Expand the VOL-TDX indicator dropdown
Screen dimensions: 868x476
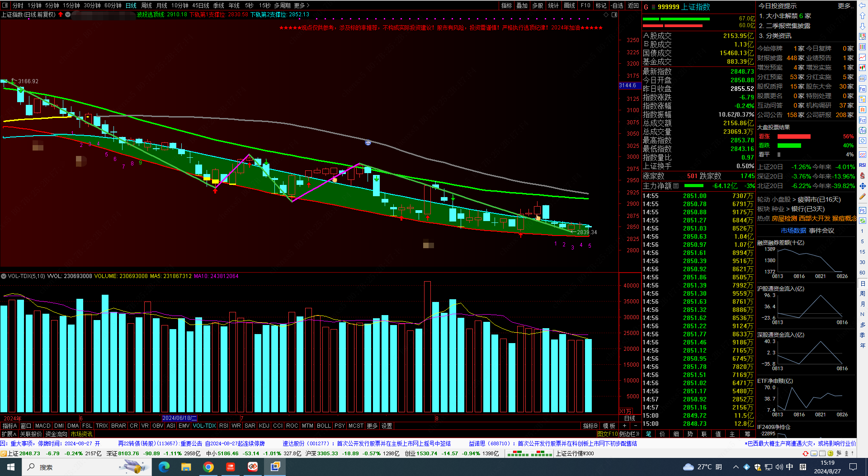[x=4, y=276]
